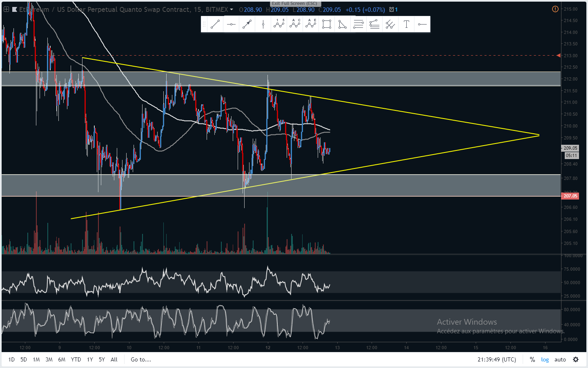The height and width of the screenshot is (368, 588).
Task: Select the Arrow drawing tool
Action: (x=247, y=25)
